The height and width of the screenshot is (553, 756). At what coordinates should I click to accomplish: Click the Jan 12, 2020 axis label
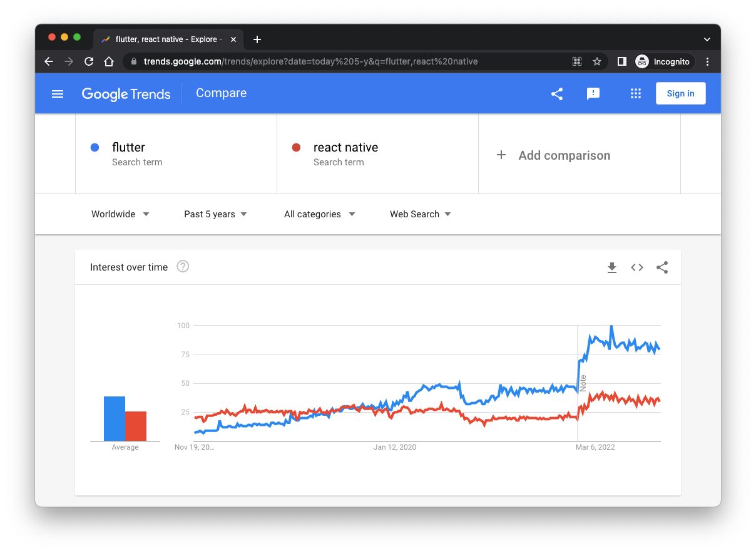[x=395, y=447]
